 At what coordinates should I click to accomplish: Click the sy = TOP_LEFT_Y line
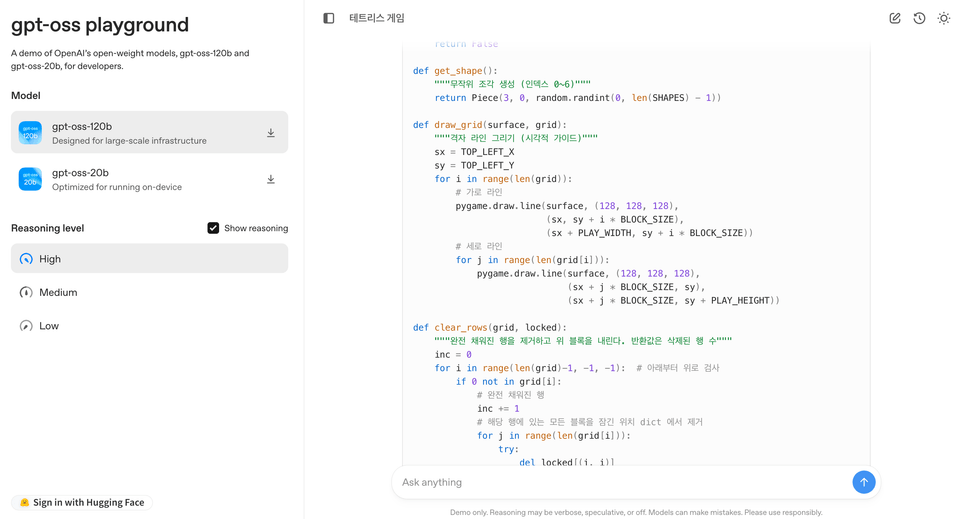coord(474,165)
